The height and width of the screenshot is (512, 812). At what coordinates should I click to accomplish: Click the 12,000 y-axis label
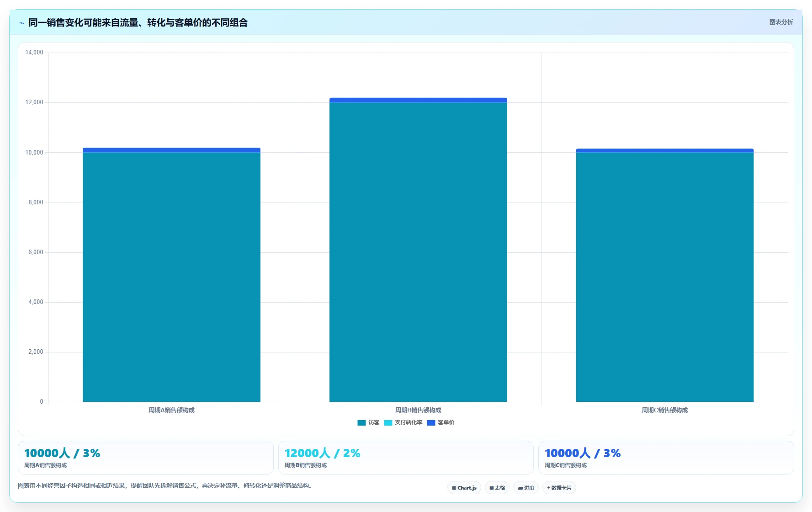(34, 102)
